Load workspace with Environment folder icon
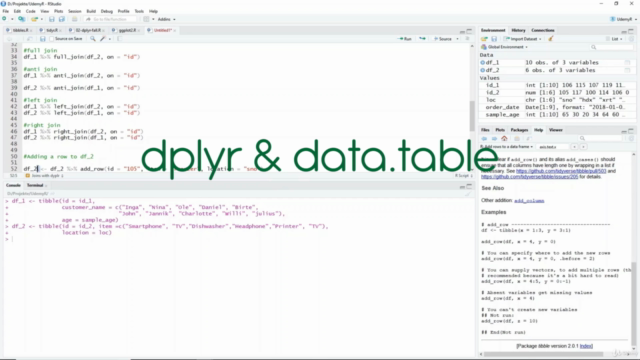 click(x=484, y=39)
